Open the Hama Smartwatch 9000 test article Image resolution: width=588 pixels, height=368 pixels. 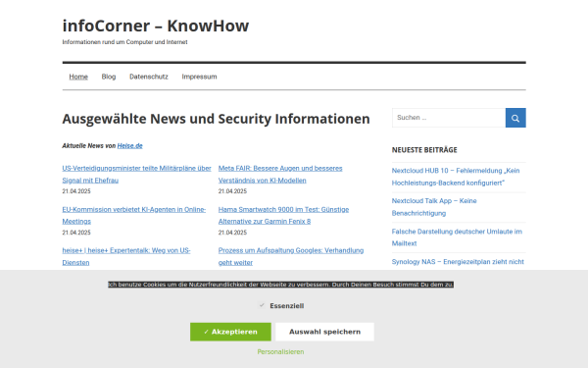click(x=283, y=215)
